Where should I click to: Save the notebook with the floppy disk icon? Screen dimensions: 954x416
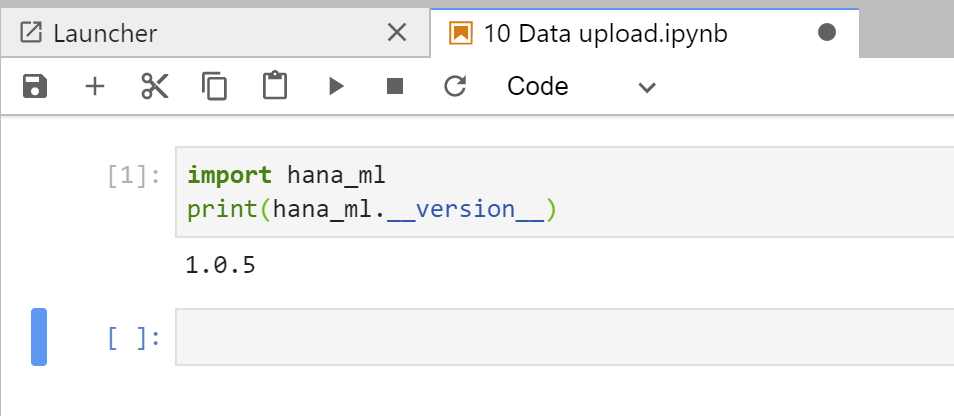pos(35,86)
